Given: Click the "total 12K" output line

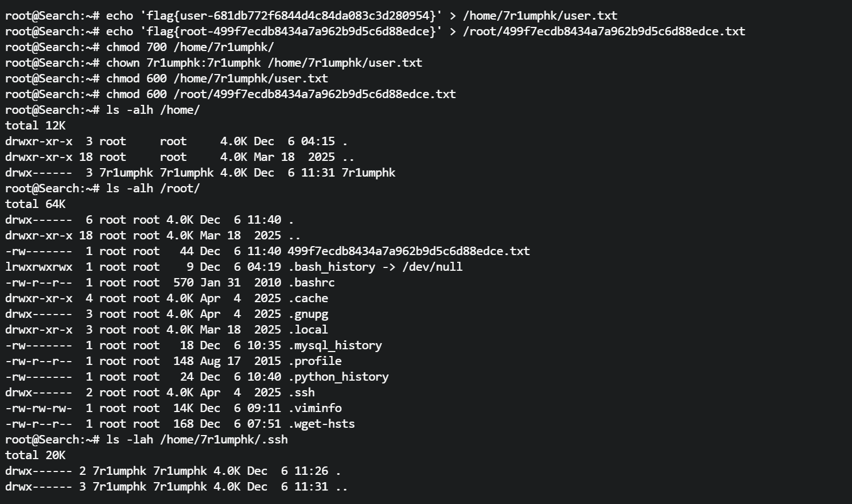Looking at the screenshot, I should [x=35, y=126].
